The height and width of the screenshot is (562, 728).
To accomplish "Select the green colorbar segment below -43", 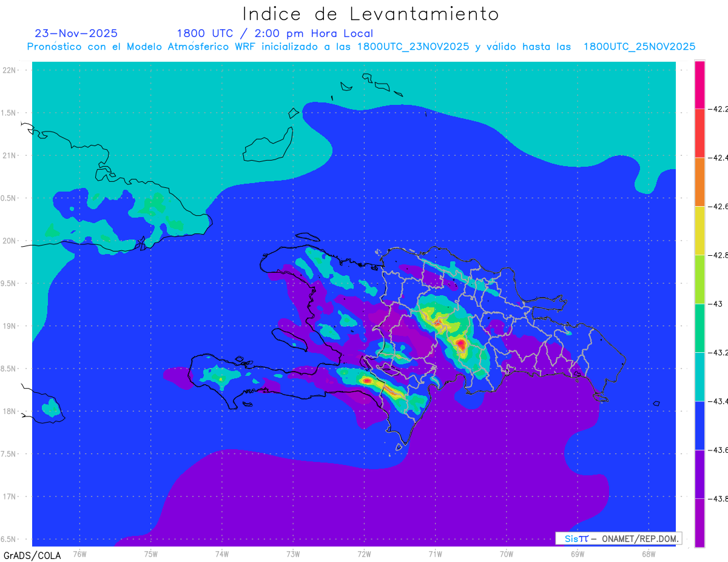I will 699,328.
